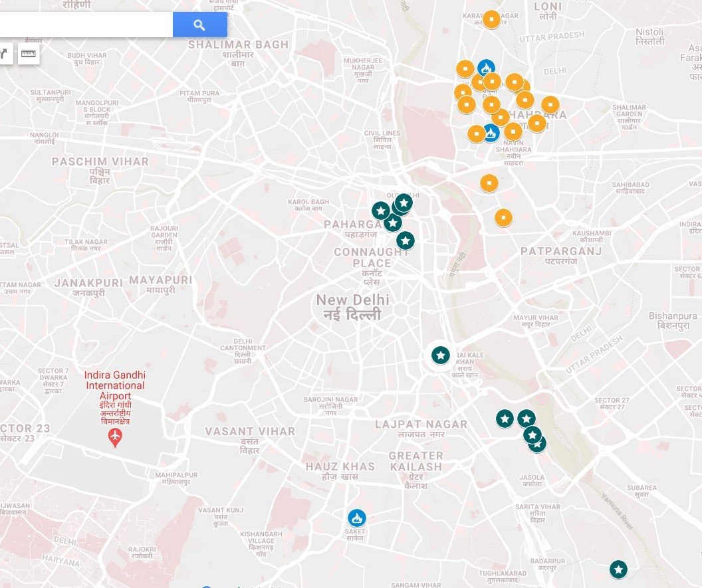Open leftmost green star marker near Paharganj
This screenshot has height=588, width=702.
[x=380, y=211]
